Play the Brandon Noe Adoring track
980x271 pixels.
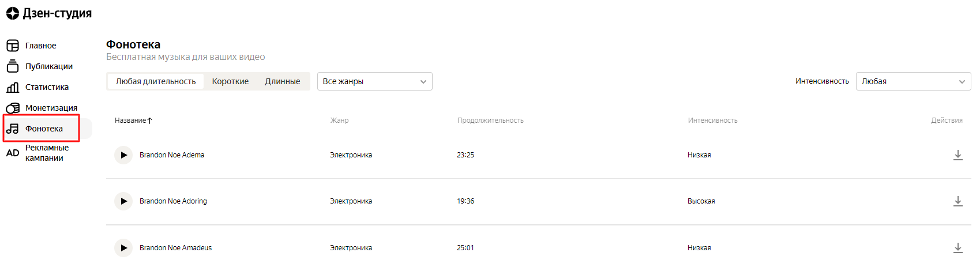[123, 201]
